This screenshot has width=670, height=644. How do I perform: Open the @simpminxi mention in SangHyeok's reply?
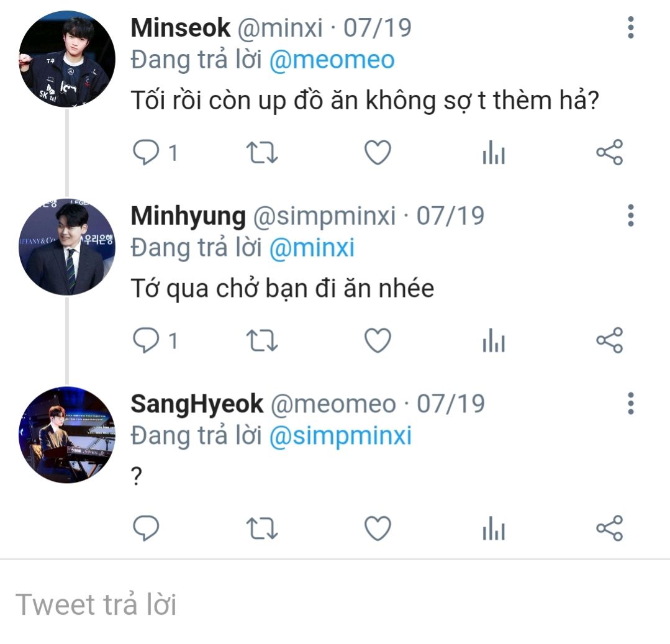pyautogui.click(x=340, y=436)
